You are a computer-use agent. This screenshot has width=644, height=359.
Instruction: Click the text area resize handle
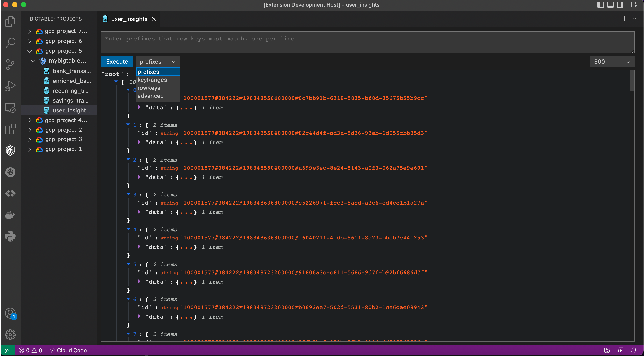tap(633, 51)
